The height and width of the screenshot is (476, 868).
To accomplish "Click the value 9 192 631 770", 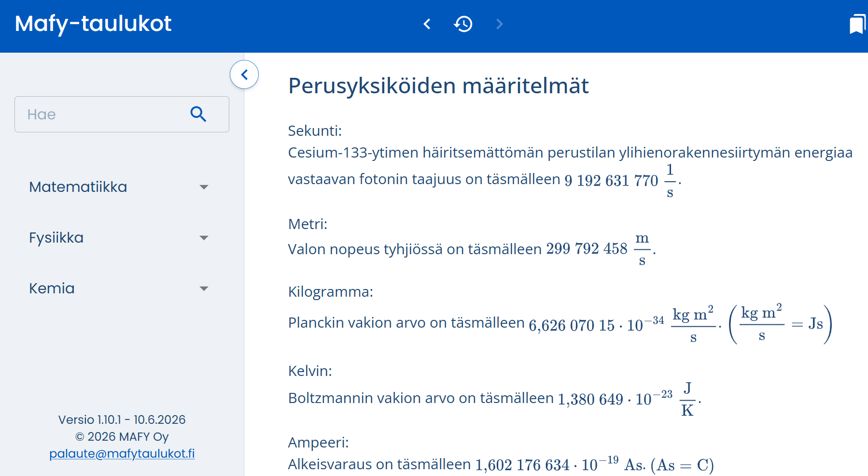I will click(x=611, y=181).
